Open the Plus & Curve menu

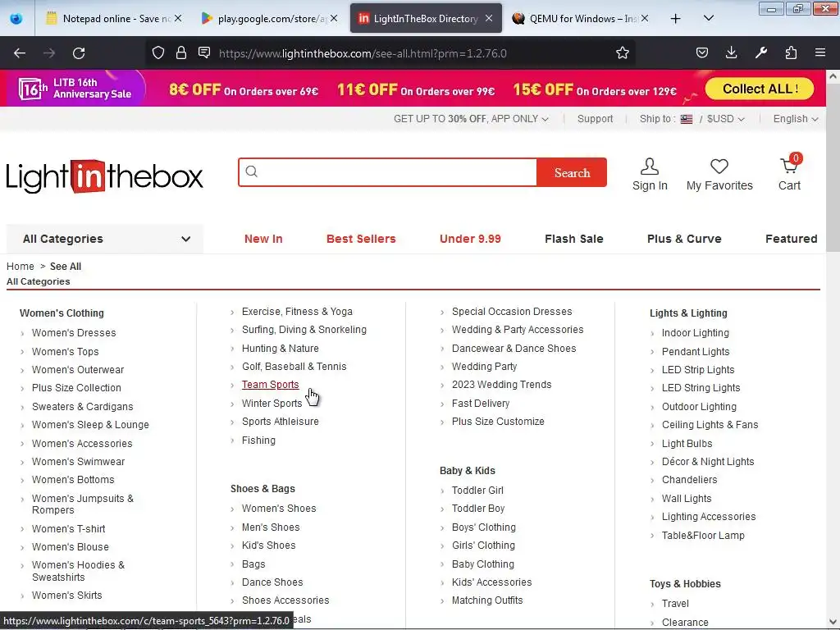684,239
